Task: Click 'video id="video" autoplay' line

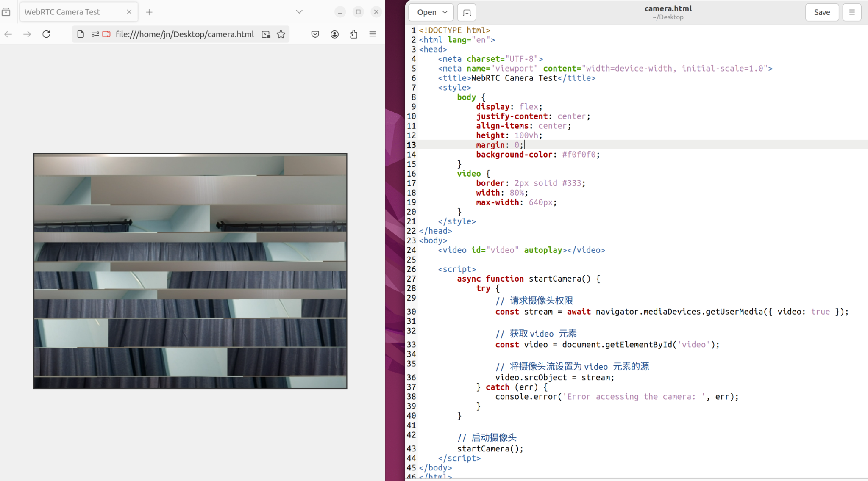Action: pyautogui.click(x=521, y=250)
